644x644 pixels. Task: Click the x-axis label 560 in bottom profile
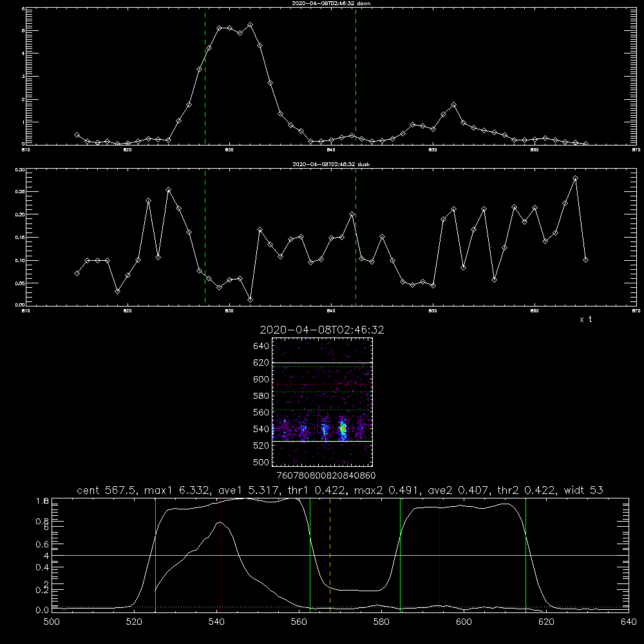[299, 622]
